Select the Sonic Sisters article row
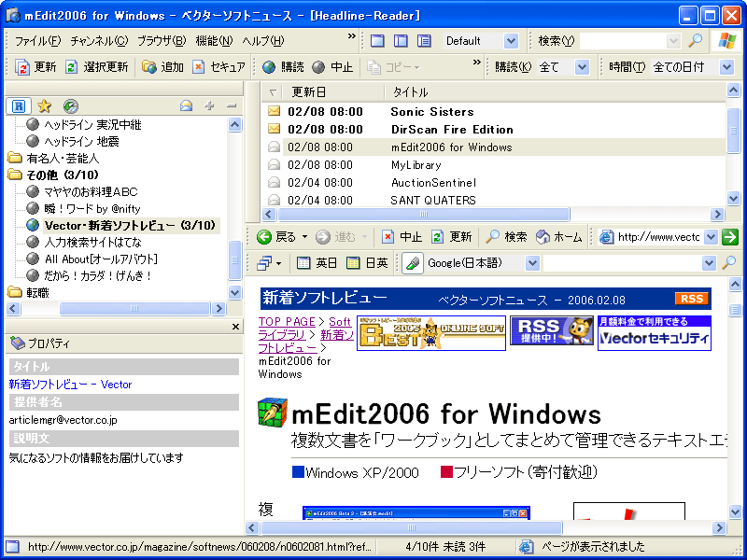The height and width of the screenshot is (560, 747). click(493, 111)
